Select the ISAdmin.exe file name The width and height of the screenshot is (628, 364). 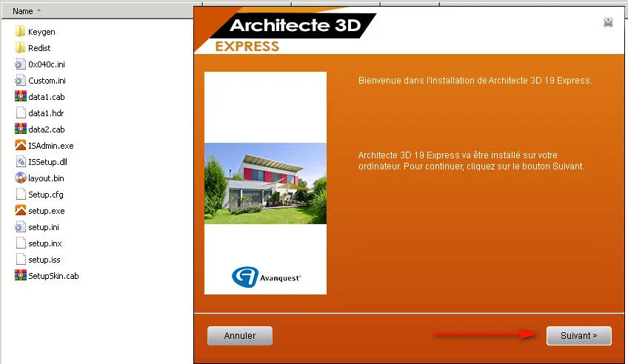tap(51, 146)
